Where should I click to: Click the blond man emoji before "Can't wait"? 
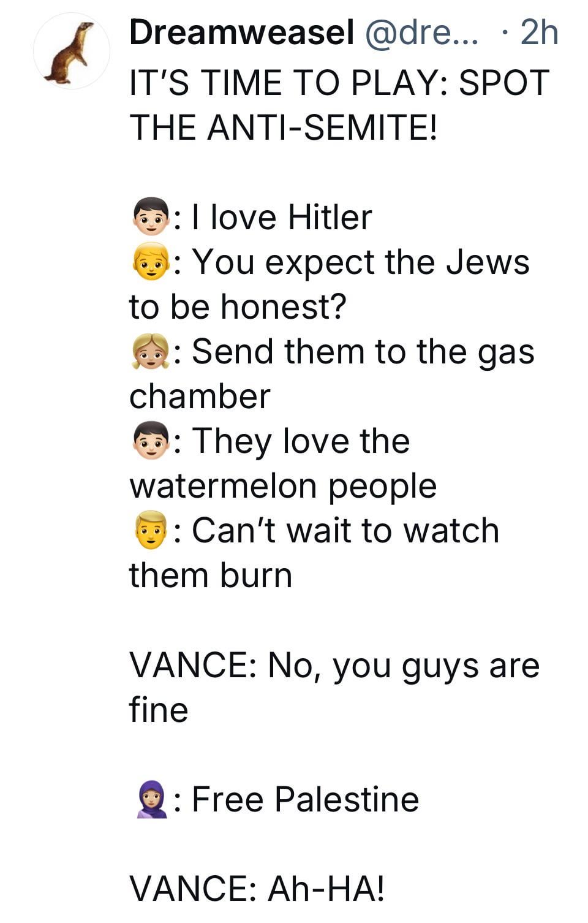150,531
